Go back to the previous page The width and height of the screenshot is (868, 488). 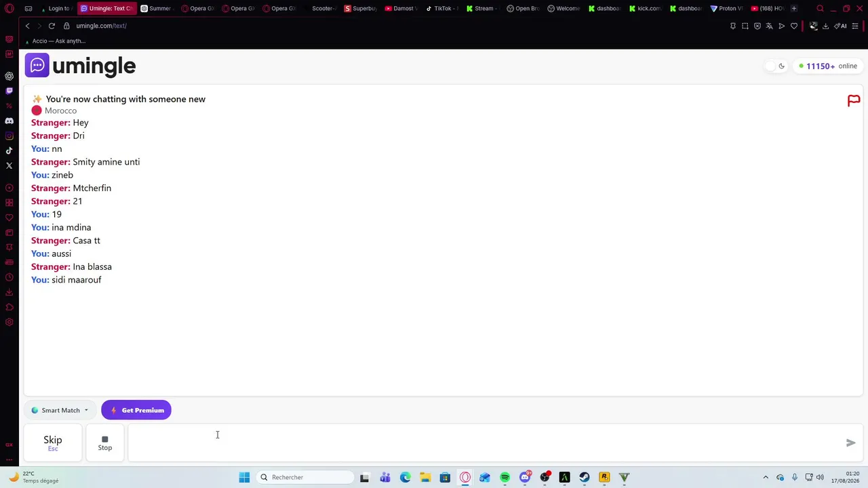pos(27,26)
